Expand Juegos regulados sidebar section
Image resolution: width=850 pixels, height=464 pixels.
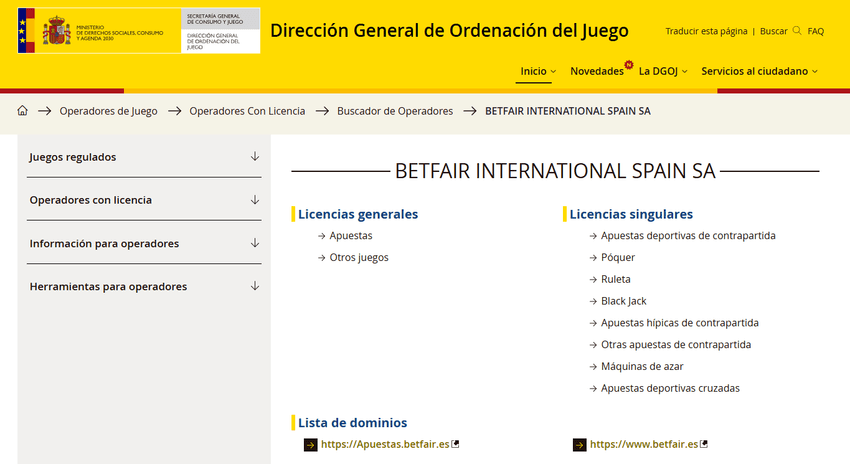coord(144,157)
